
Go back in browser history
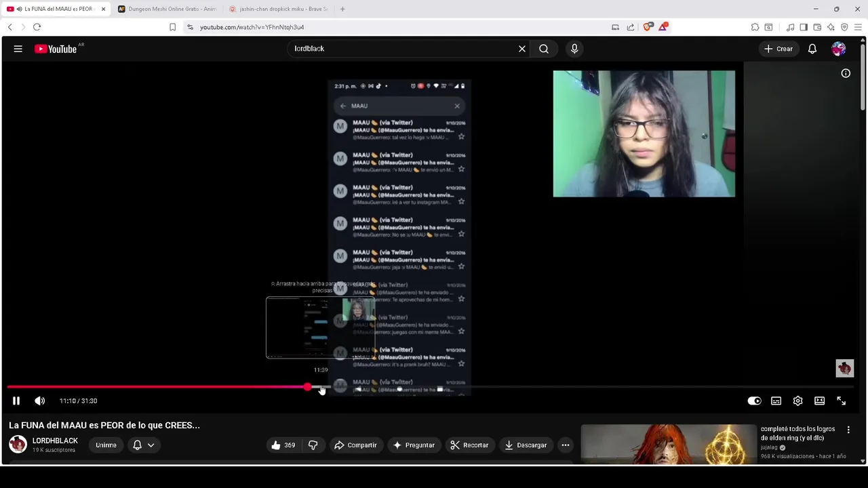tap(10, 27)
